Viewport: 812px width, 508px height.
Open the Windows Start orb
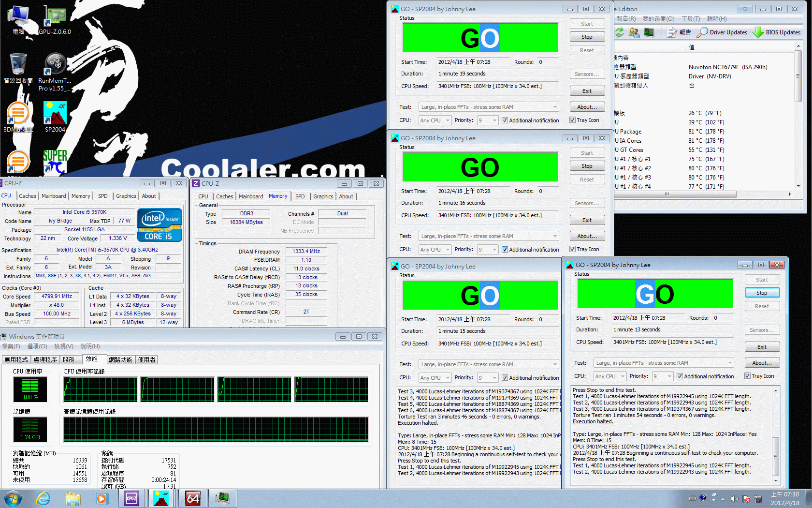tap(13, 498)
